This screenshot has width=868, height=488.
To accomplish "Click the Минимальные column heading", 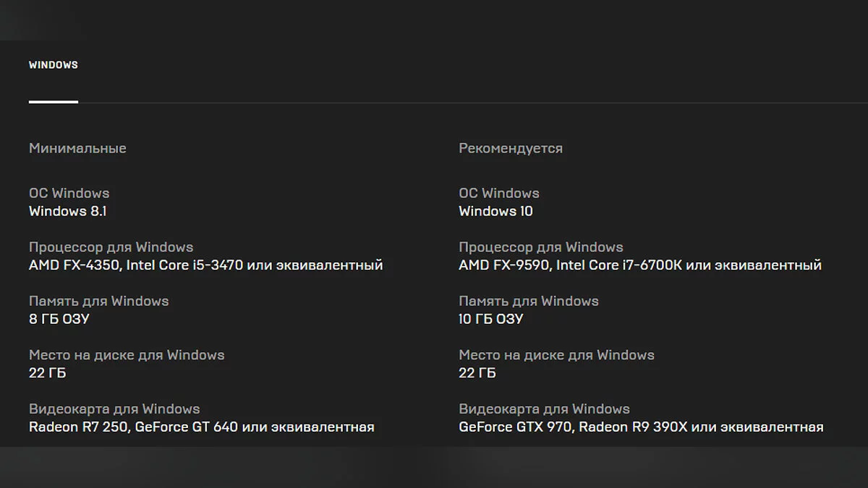I will click(x=77, y=148).
